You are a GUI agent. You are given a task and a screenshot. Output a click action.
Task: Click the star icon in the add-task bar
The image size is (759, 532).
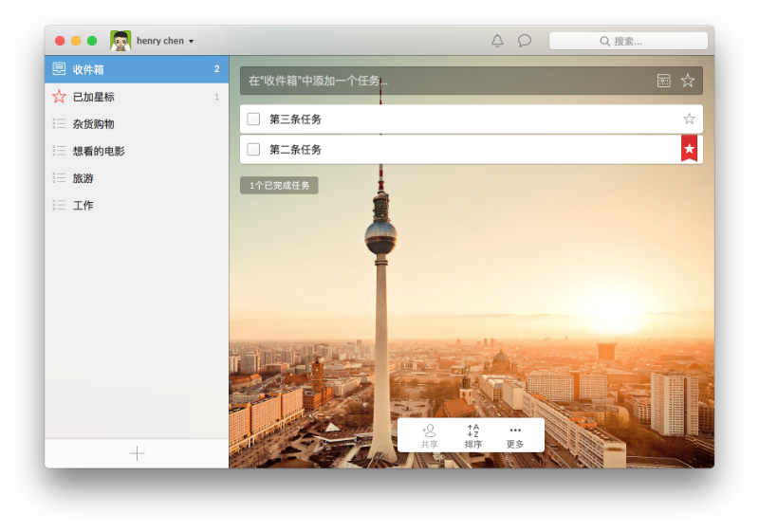688,81
